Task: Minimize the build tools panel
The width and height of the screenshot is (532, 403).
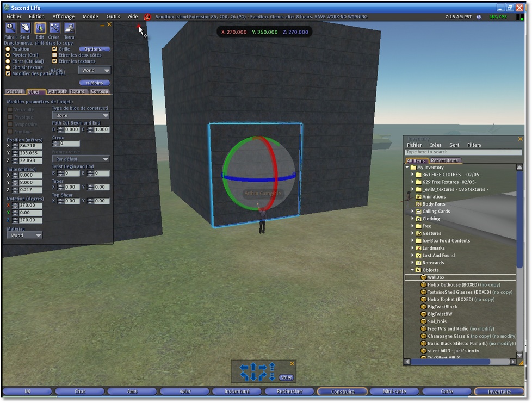Action: [102, 26]
